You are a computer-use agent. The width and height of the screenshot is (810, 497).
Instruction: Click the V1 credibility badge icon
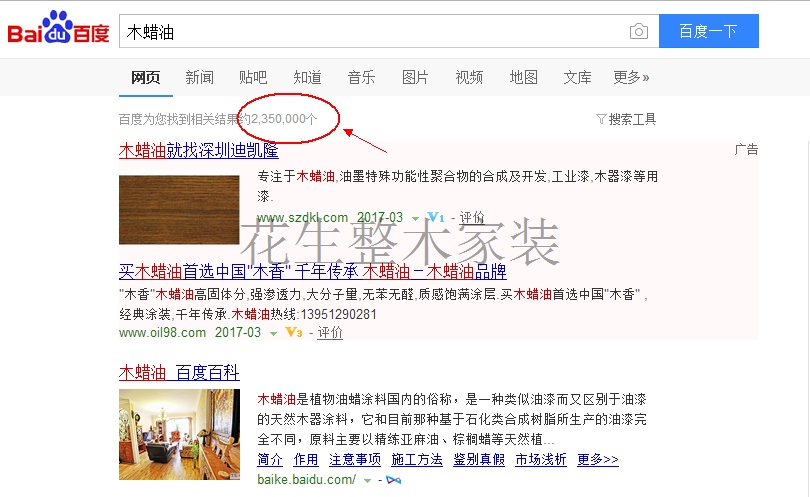(435, 218)
